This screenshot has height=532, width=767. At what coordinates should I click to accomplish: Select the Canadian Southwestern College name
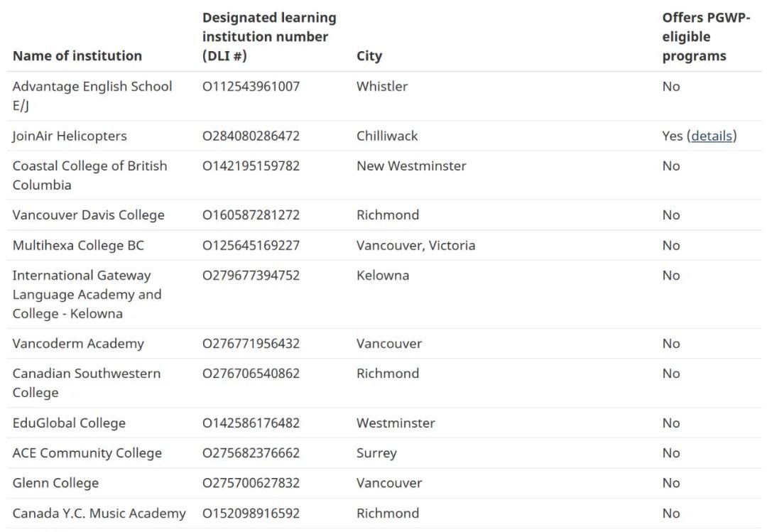click(x=87, y=383)
